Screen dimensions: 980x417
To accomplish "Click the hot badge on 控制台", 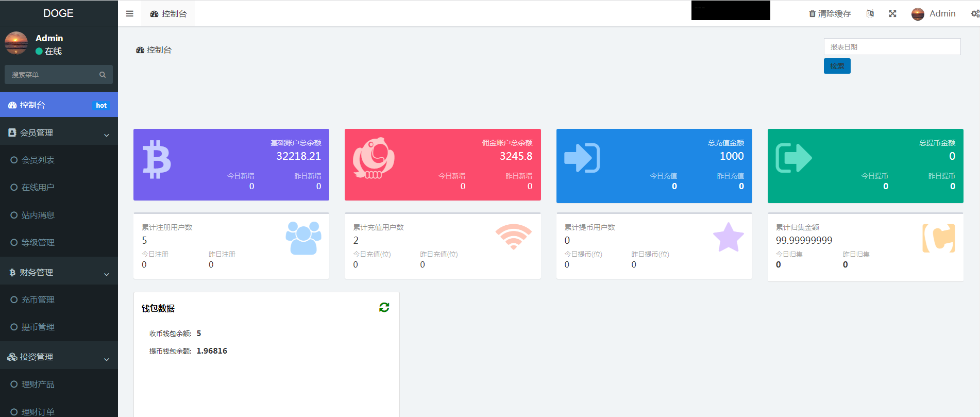I will pyautogui.click(x=101, y=105).
